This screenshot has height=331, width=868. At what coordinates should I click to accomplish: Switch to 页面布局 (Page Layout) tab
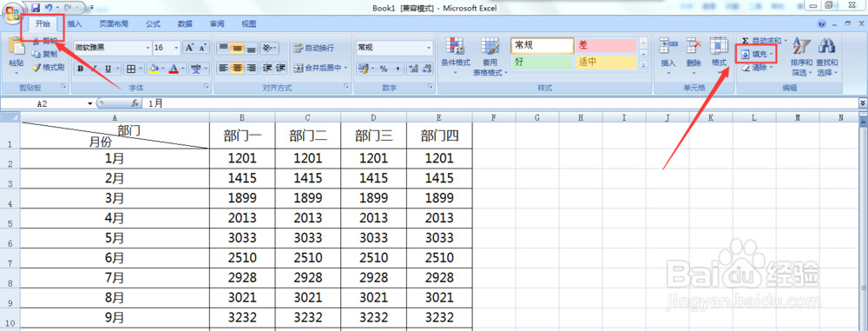pos(114,23)
